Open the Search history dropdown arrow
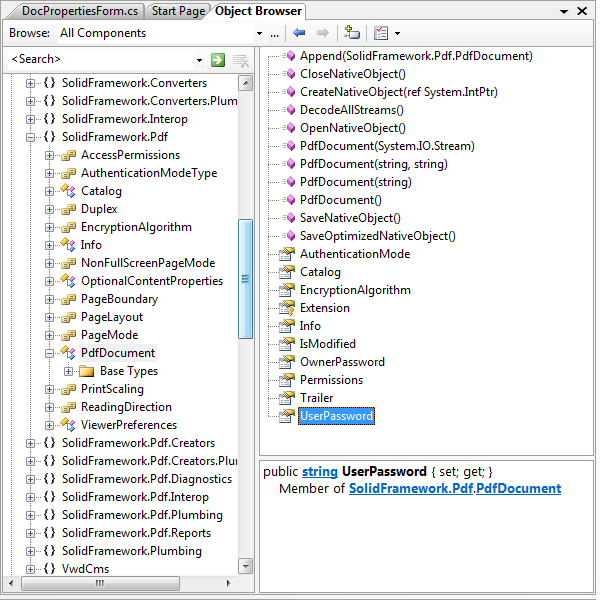Screen dimensions: 600x600 (199, 60)
